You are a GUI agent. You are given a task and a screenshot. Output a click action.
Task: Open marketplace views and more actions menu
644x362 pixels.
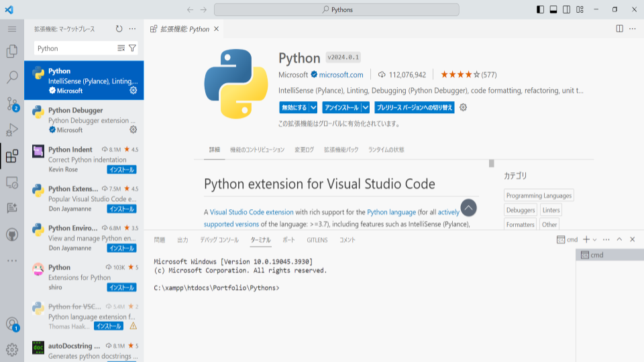132,29
